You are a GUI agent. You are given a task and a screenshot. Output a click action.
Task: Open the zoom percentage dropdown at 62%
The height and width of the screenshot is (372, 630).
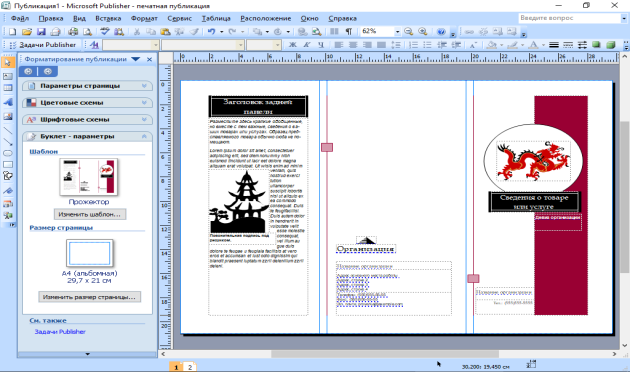click(x=397, y=32)
